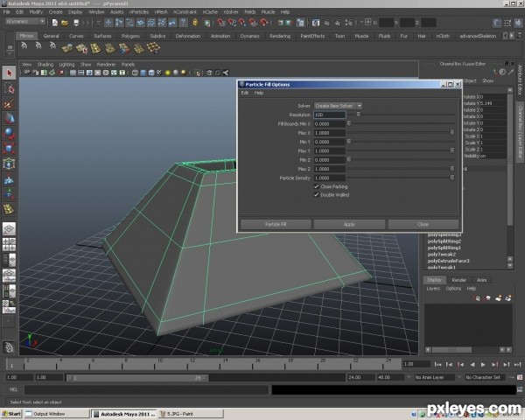Click the MEL command line input
525x420 pixels.
[x=146, y=389]
